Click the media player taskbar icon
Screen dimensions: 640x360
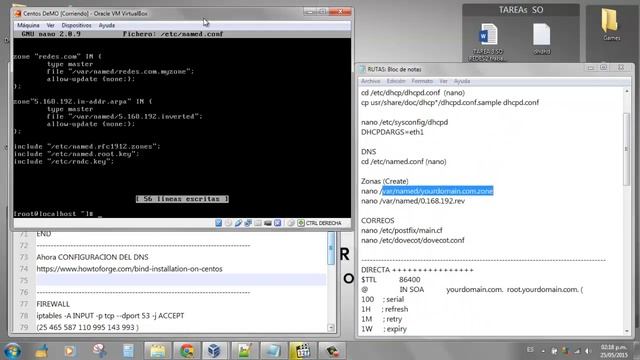pyautogui.click(x=69, y=351)
